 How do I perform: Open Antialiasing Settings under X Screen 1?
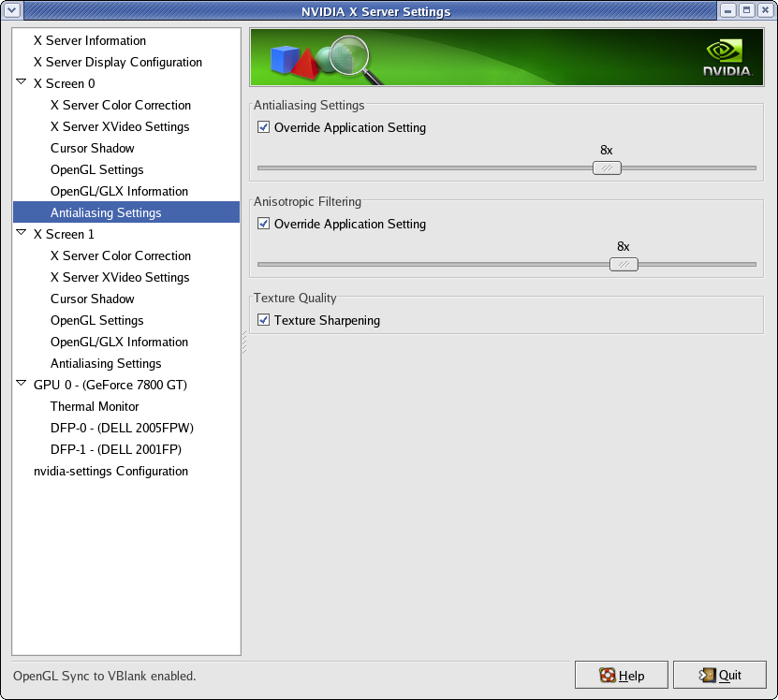pos(106,364)
